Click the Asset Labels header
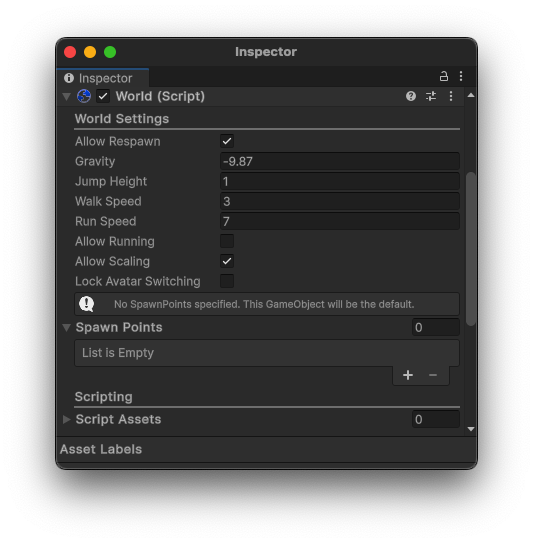Screen dimensions: 533x543 point(101,449)
